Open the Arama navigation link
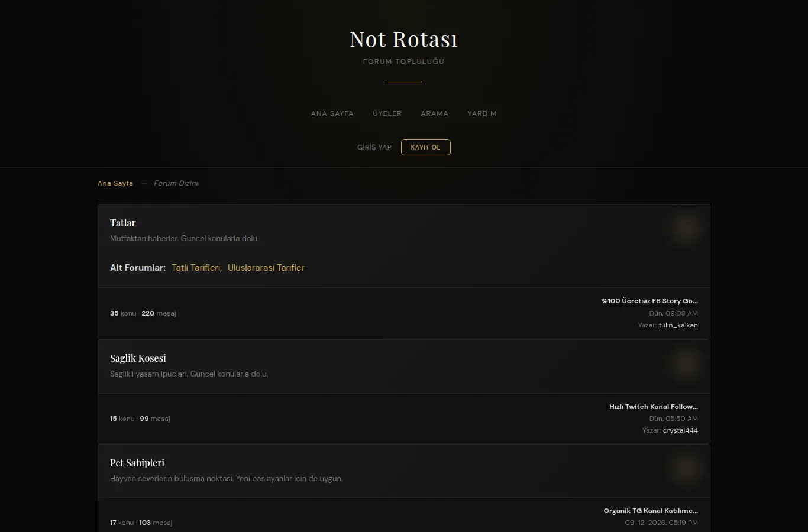 [x=435, y=113]
